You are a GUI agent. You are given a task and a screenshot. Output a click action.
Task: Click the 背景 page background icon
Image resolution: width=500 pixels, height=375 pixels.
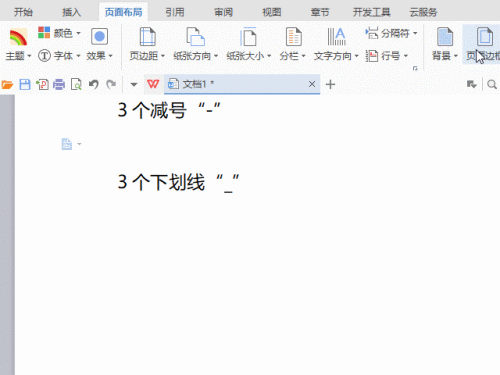tap(445, 37)
